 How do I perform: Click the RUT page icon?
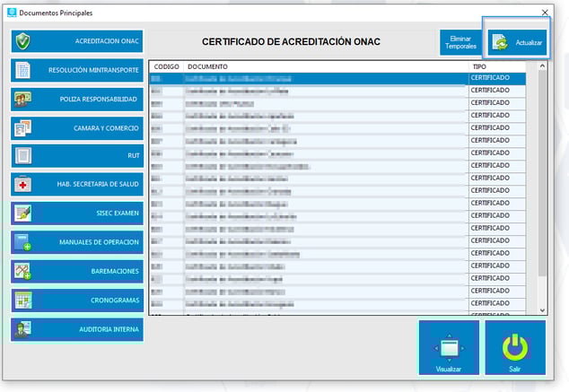click(22, 156)
